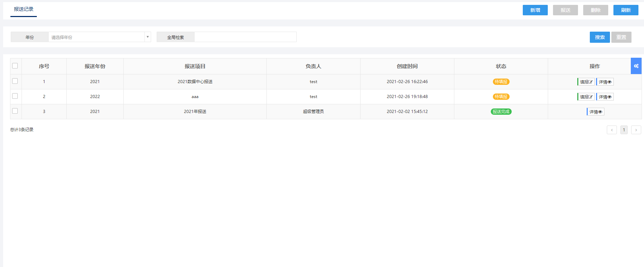
Task: View 详情 for the aaa row
Action: click(605, 97)
